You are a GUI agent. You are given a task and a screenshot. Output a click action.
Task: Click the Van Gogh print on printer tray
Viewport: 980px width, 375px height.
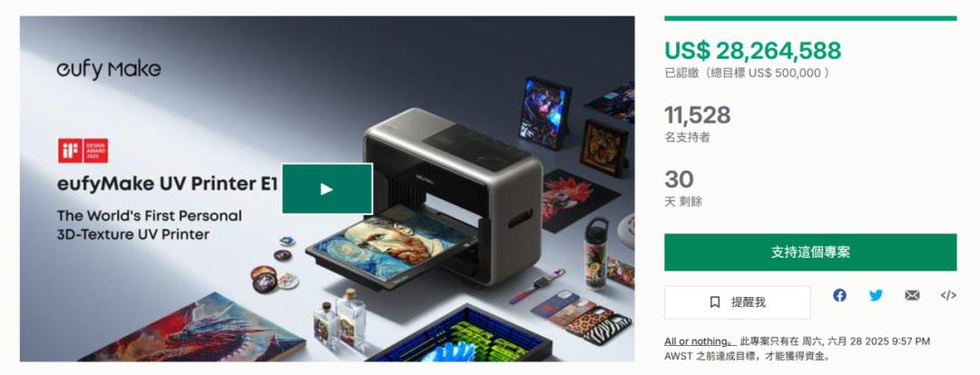394,246
